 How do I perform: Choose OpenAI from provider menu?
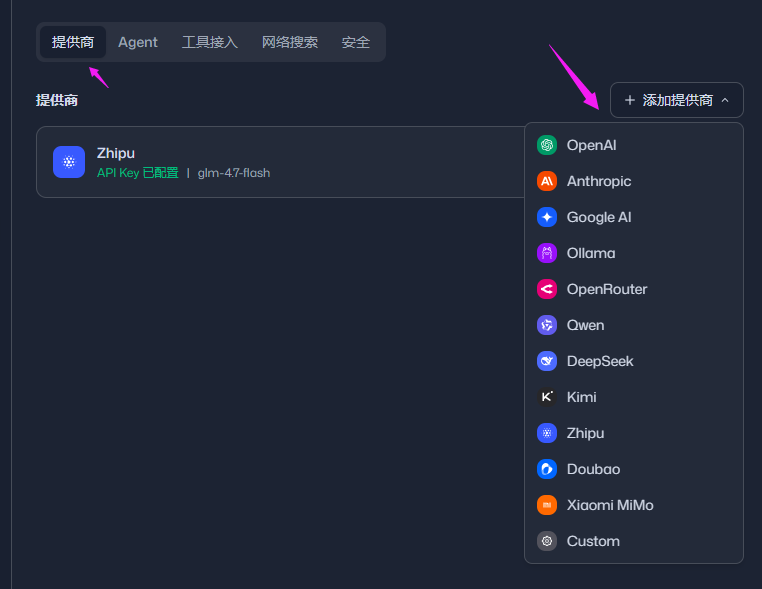tap(634, 145)
